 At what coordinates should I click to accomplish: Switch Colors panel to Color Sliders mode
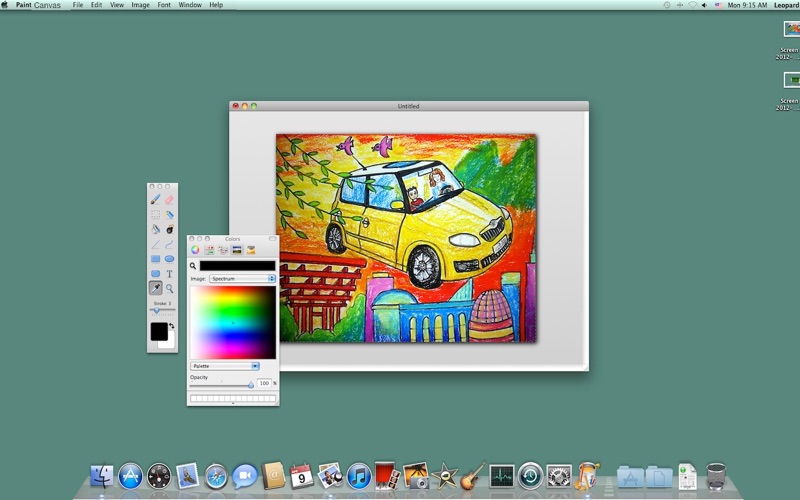[x=209, y=249]
